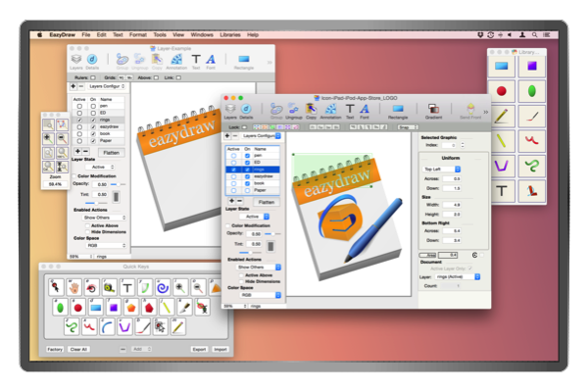Viewport: 588px width, 392px height.
Task: Choose the pencil item in the Library palette
Action: point(502,116)
